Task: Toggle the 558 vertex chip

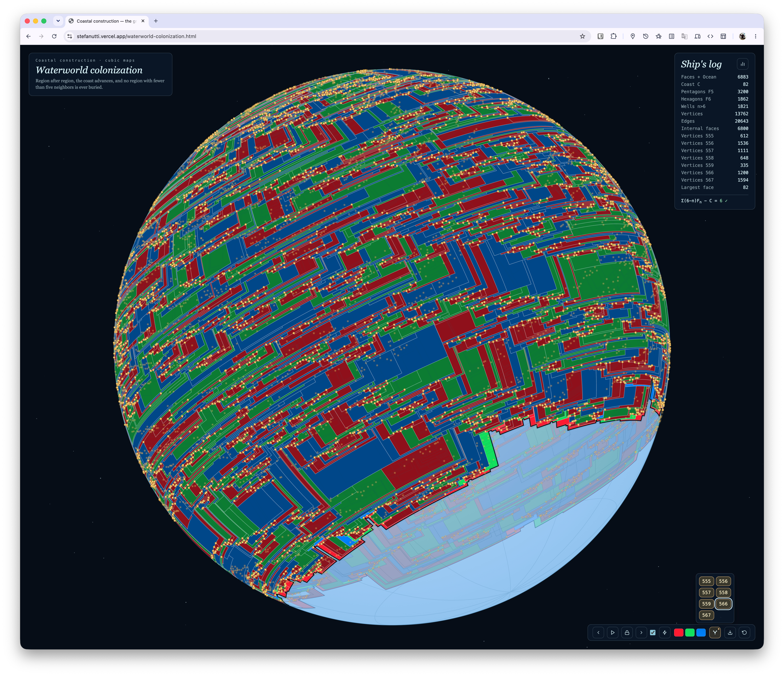Action: point(723,592)
